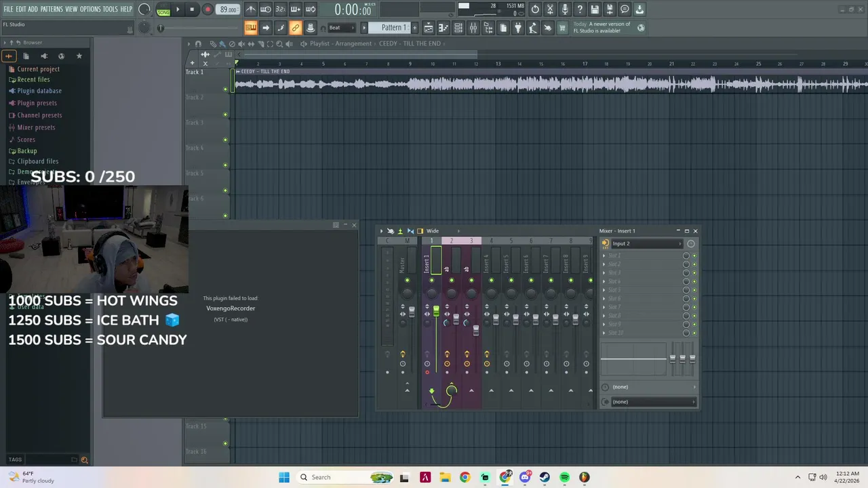868x488 pixels.
Task: Toggle the metronome icon
Action: pyautogui.click(x=251, y=9)
